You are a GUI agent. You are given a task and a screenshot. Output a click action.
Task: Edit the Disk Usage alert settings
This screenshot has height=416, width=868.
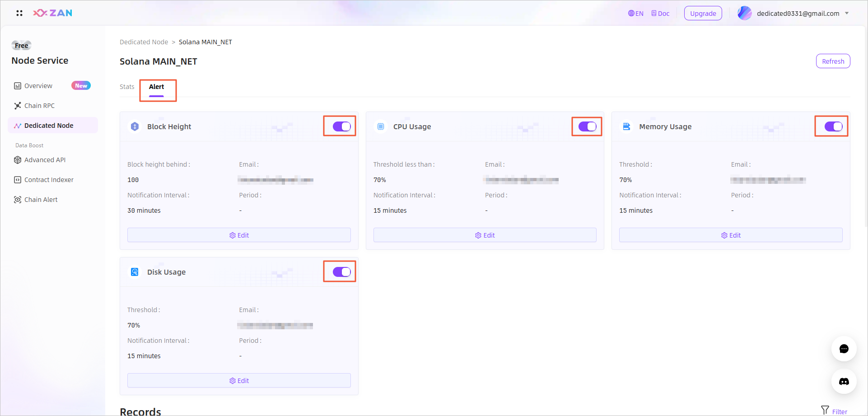tap(239, 380)
